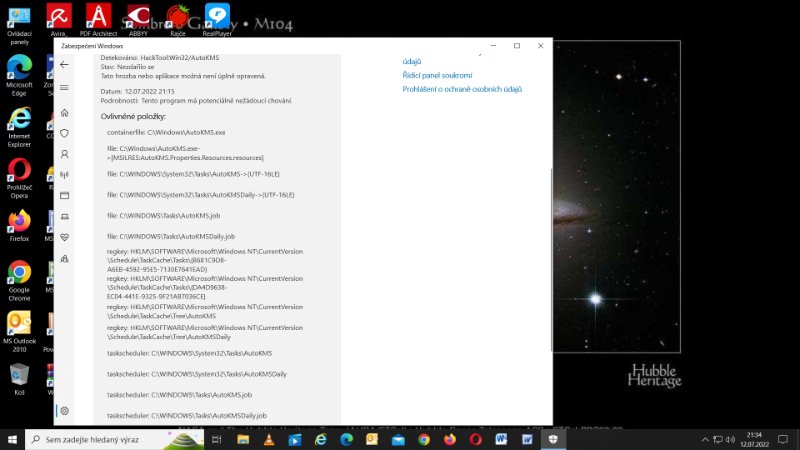Open the Koš recycle bin icon
The height and width of the screenshot is (450, 800).
(19, 379)
